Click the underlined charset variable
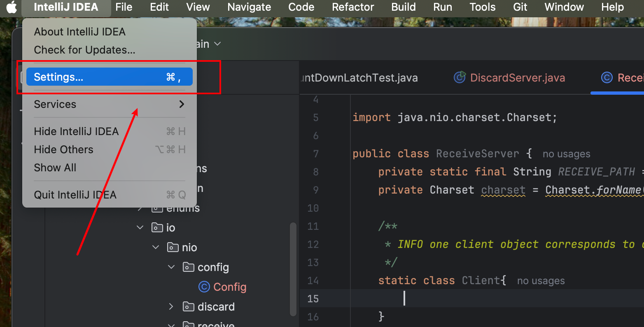The height and width of the screenshot is (327, 644). [503, 190]
